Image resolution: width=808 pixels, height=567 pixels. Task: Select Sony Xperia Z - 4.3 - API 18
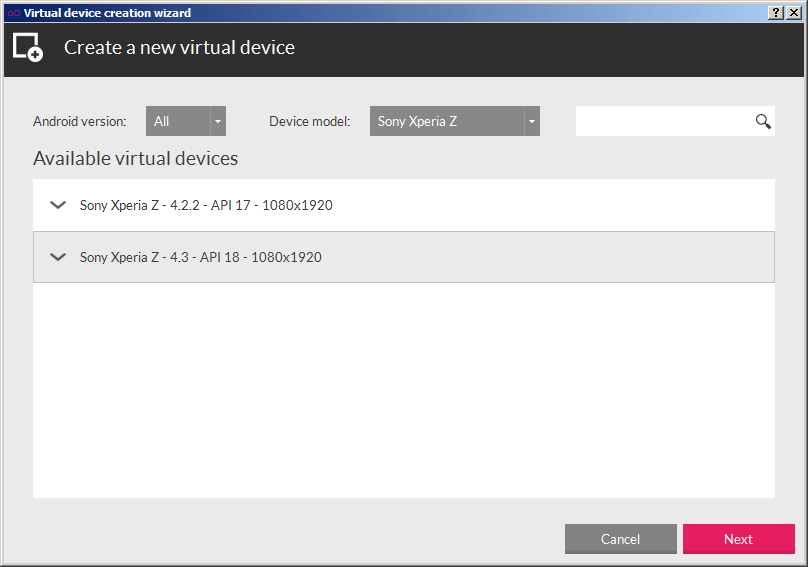404,257
